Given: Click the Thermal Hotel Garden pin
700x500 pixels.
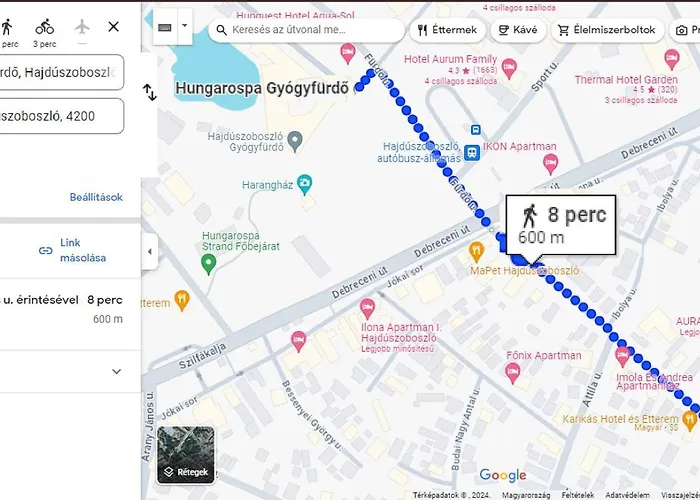Looking at the screenshot, I should tap(672, 59).
